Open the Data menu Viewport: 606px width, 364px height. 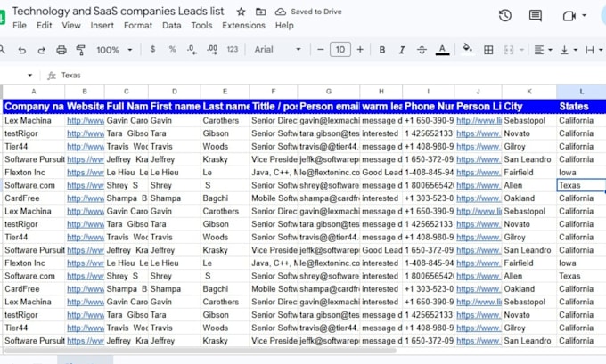tap(172, 26)
